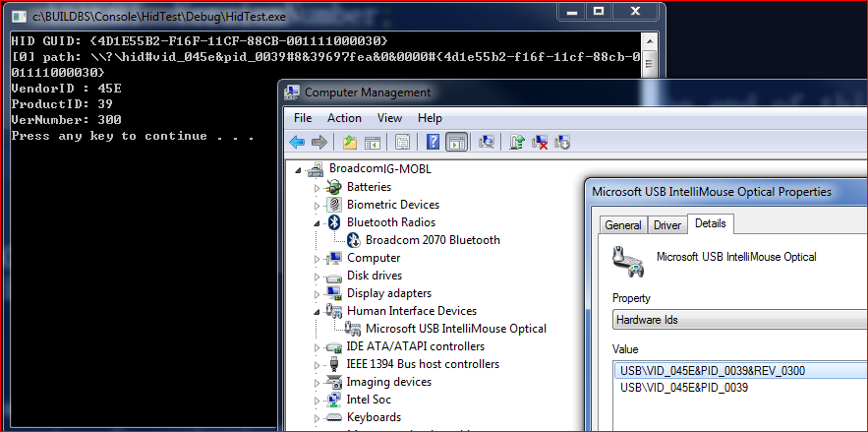Click the IEEE 1394 Bus host controllers icon

click(334, 364)
